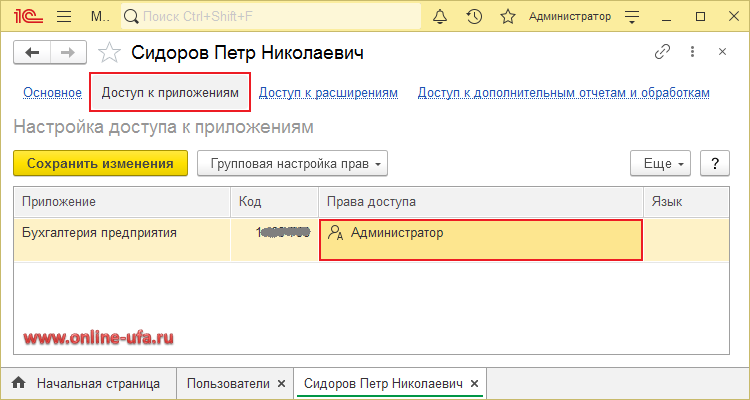The width and height of the screenshot is (750, 400).
Task: Open the Еще dropdown menu
Action: point(660,163)
